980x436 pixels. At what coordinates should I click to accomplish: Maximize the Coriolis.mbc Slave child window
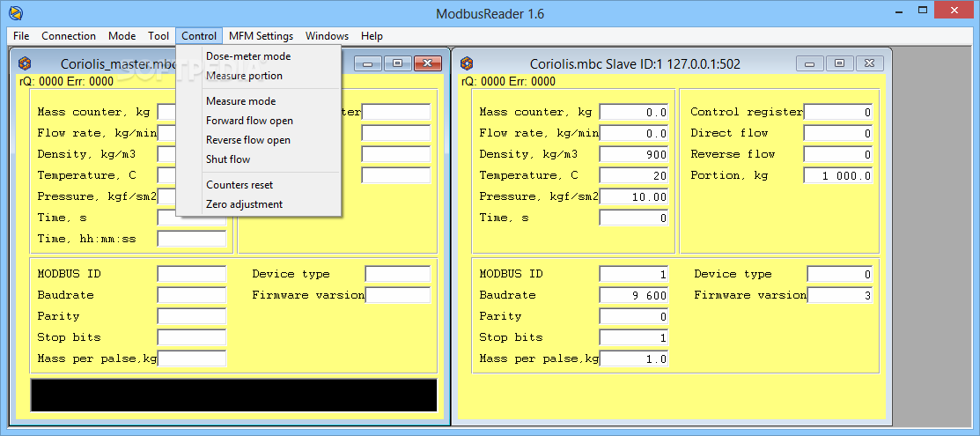839,63
